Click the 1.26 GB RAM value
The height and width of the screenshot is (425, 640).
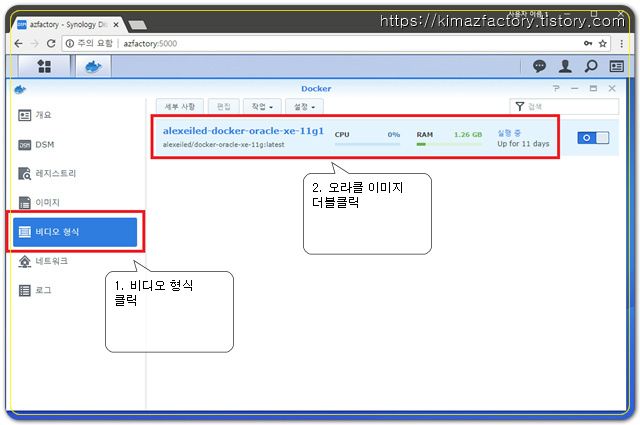coord(468,134)
